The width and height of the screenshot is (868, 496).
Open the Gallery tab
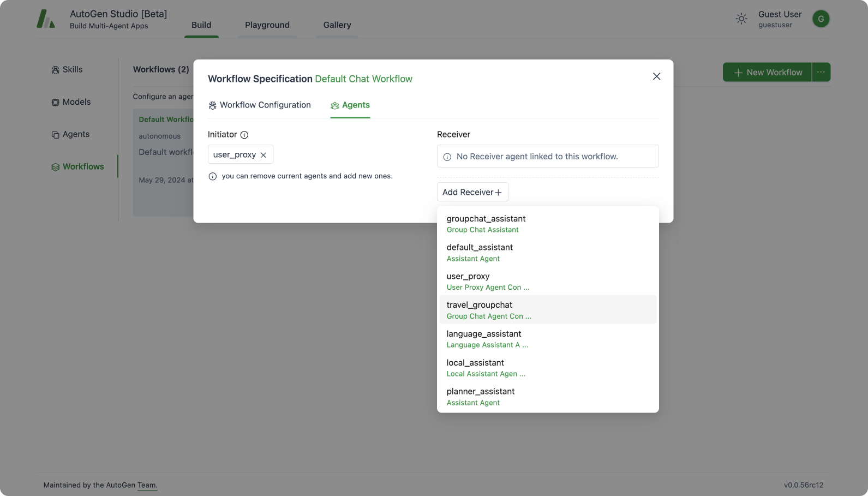tap(337, 25)
